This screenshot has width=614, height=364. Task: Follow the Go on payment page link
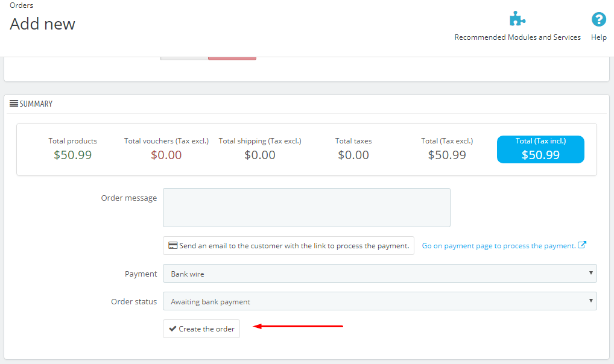[x=498, y=246]
